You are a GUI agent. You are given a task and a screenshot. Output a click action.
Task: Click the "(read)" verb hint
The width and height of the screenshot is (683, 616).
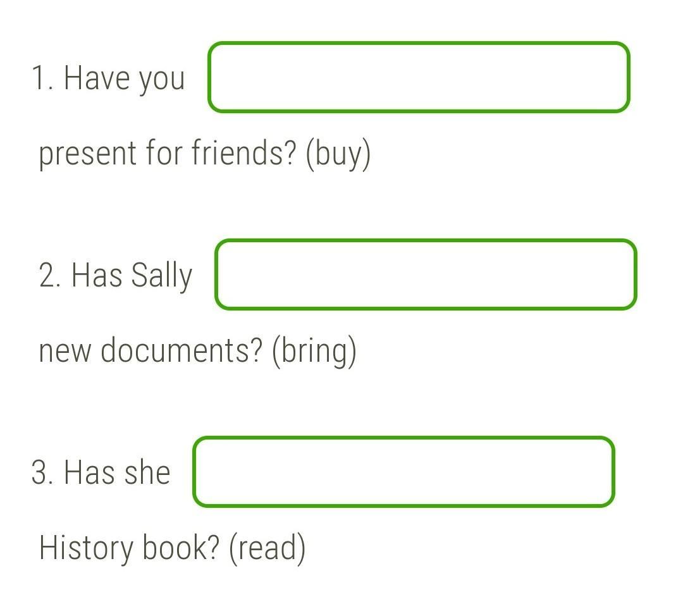coord(267,548)
